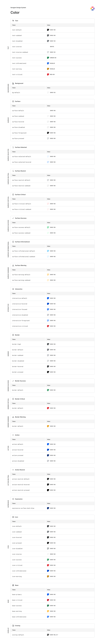
Task: Click the Seragam Design System heading text
Action: [18, 7]
